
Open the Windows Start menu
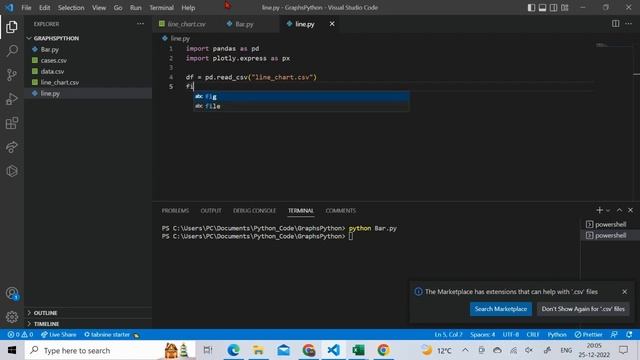tap(12, 350)
